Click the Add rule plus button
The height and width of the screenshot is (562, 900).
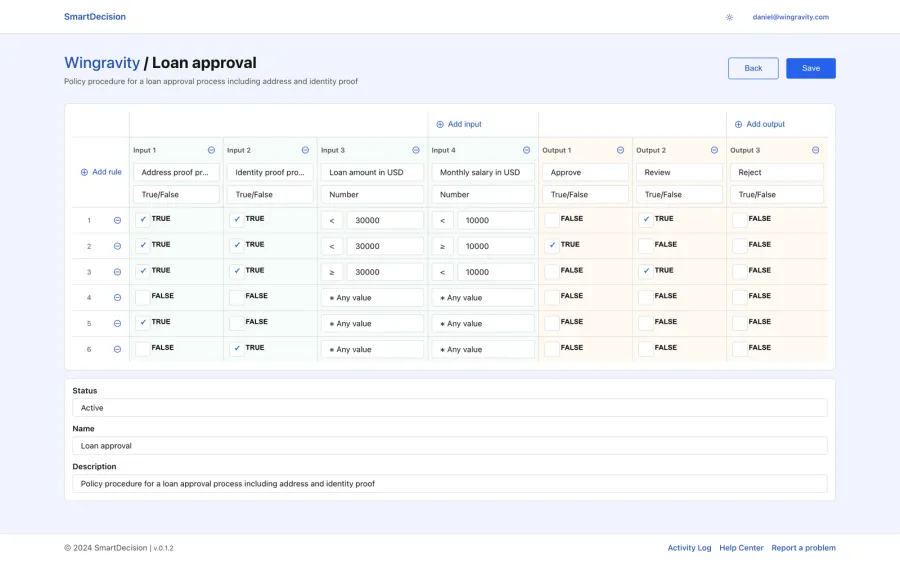[x=101, y=172]
